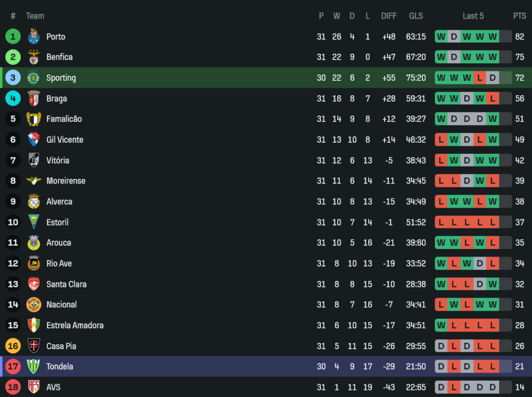Sort table by PTS column header
Viewport: 532px width, 397px height.
(519, 16)
